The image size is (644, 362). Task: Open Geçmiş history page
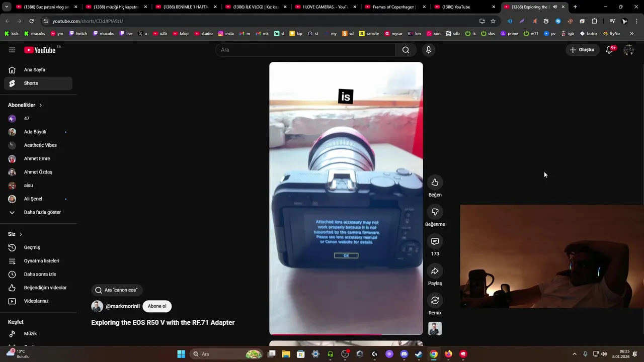[x=38, y=247]
